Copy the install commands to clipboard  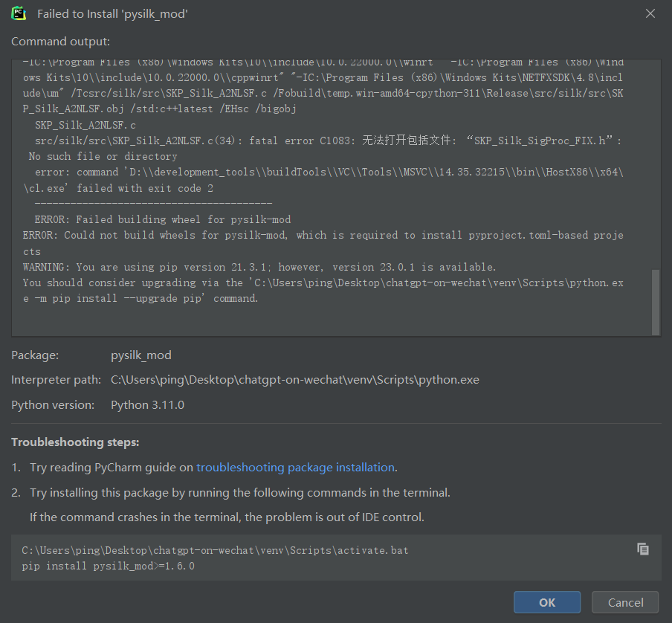(642, 549)
